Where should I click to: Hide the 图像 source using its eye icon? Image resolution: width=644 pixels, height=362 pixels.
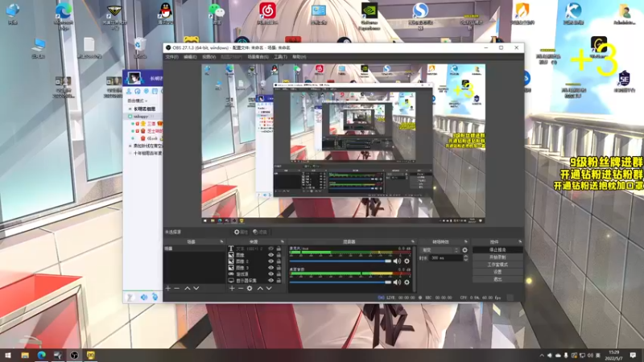[x=271, y=255]
